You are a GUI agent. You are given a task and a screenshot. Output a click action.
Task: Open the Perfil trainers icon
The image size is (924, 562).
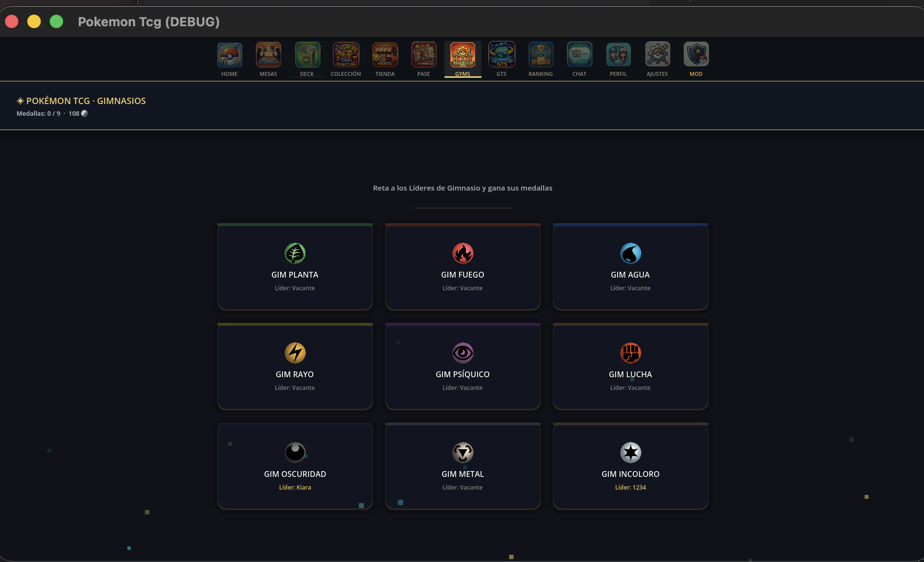point(618,55)
